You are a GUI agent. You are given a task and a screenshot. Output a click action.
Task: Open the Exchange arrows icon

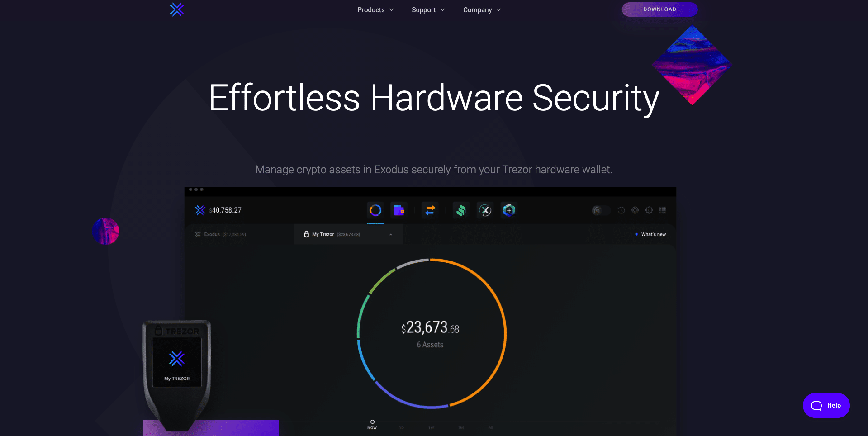[430, 210]
